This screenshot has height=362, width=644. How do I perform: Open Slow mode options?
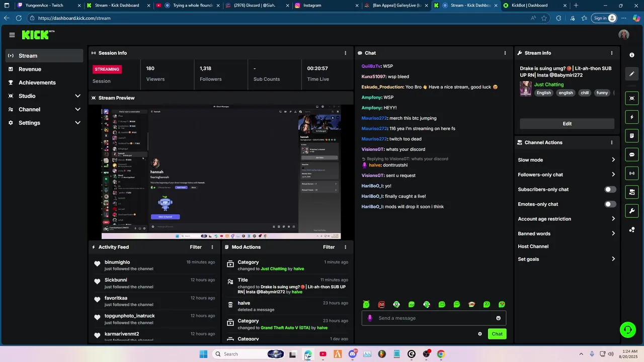[567, 160]
